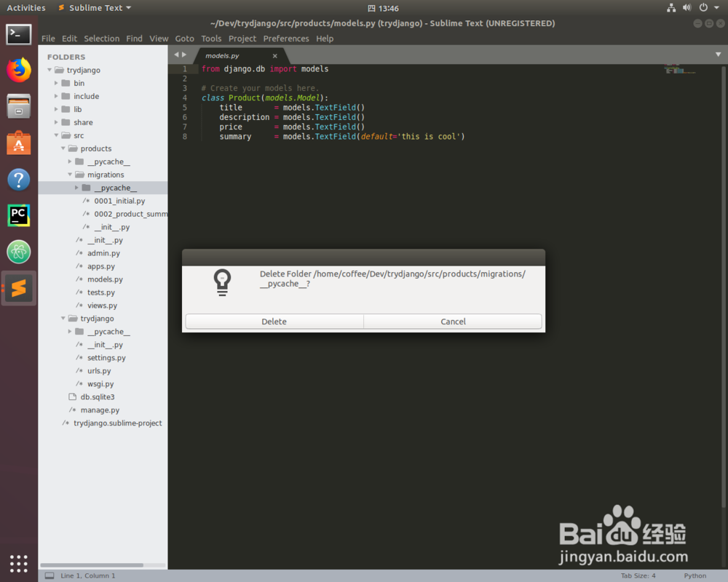Collapse the root trydjango folder
The width and height of the screenshot is (728, 582).
point(50,70)
